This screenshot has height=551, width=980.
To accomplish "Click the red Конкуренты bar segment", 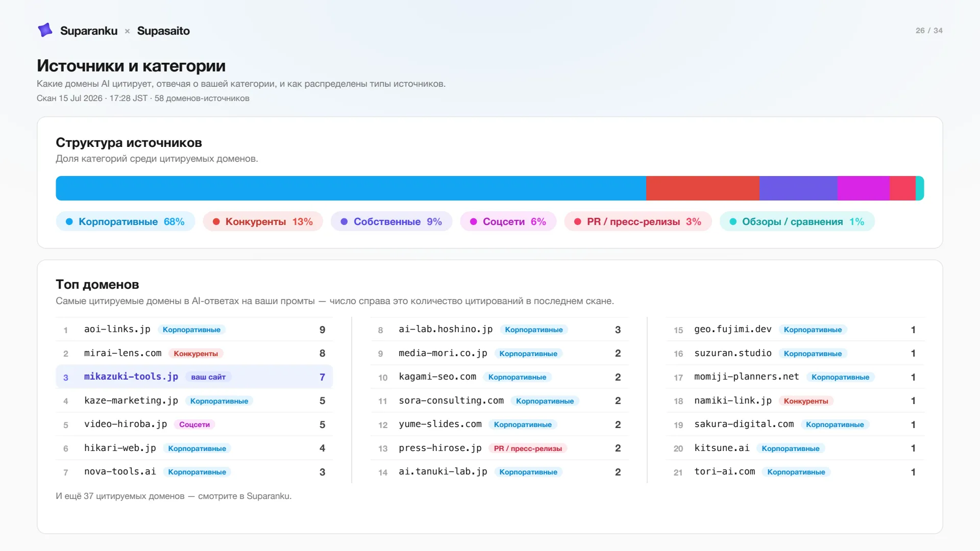I will tap(703, 188).
